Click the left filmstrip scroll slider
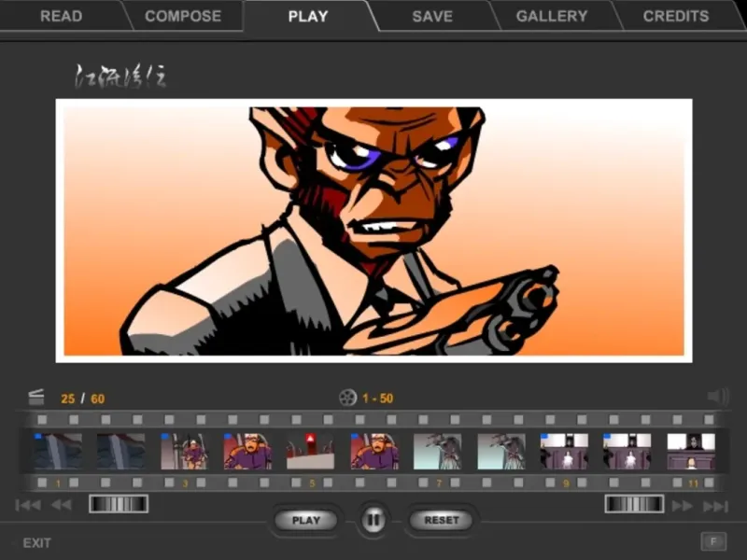 click(119, 504)
